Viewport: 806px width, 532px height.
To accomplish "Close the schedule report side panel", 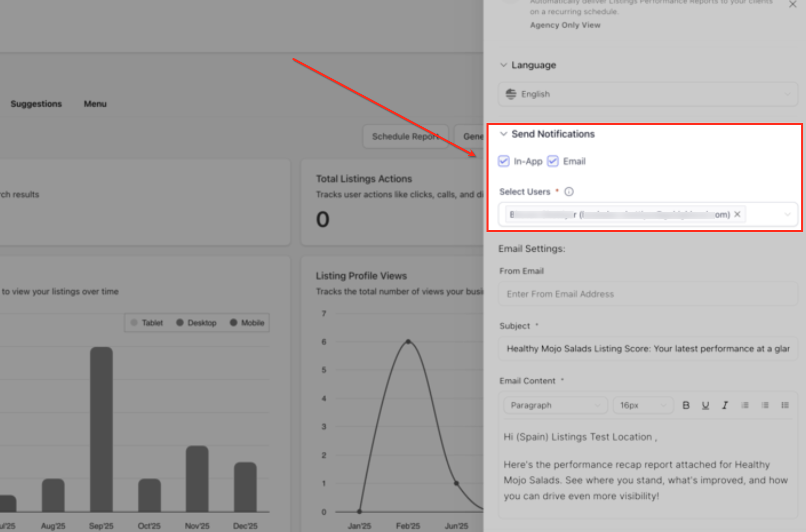I will coord(792,4).
